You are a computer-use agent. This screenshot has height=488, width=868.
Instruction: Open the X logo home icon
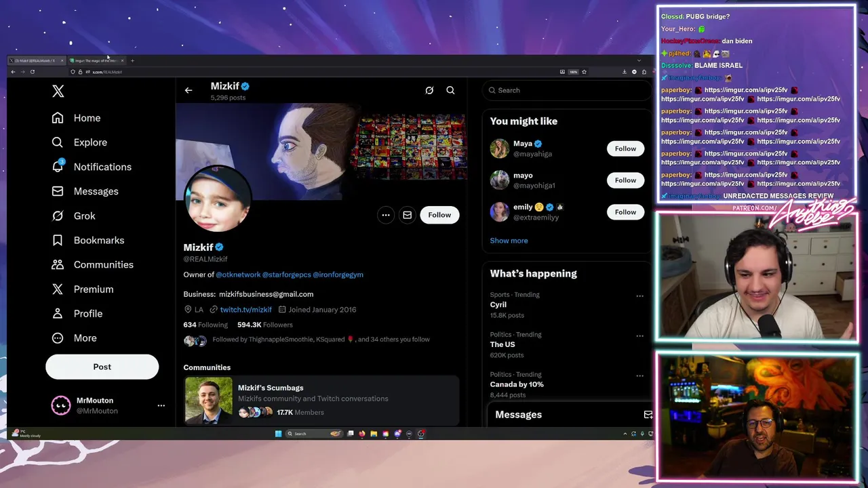click(x=58, y=91)
